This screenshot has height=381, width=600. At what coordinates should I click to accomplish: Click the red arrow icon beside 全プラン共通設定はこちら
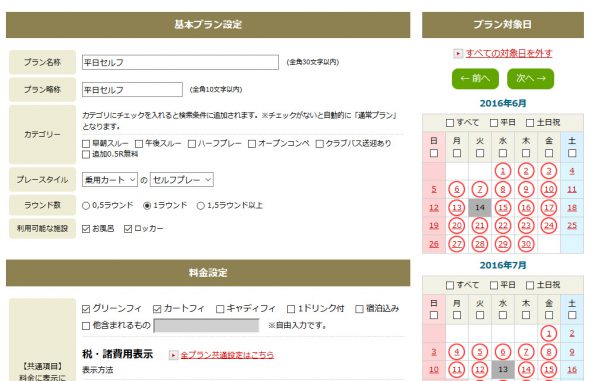(173, 355)
